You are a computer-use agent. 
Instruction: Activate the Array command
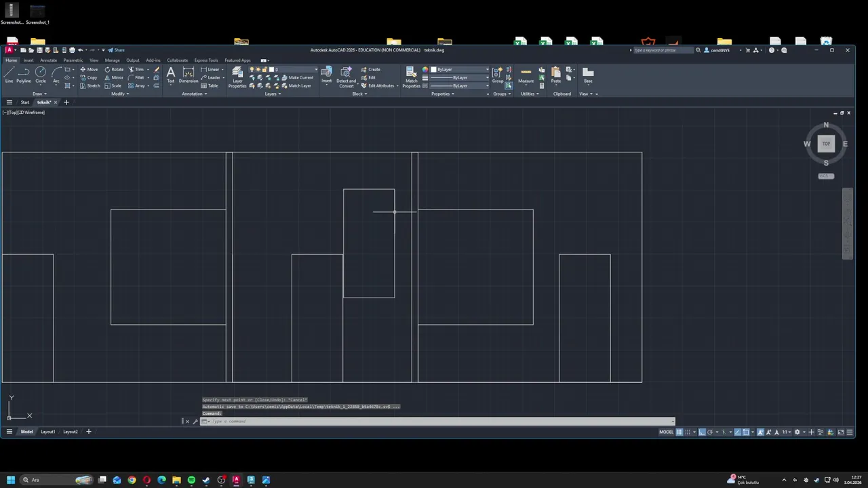[136, 85]
